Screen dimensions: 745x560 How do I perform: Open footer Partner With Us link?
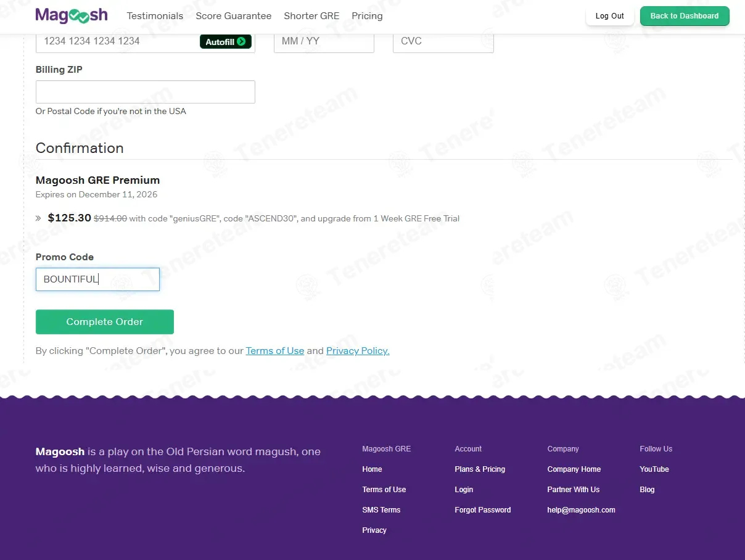tap(574, 490)
